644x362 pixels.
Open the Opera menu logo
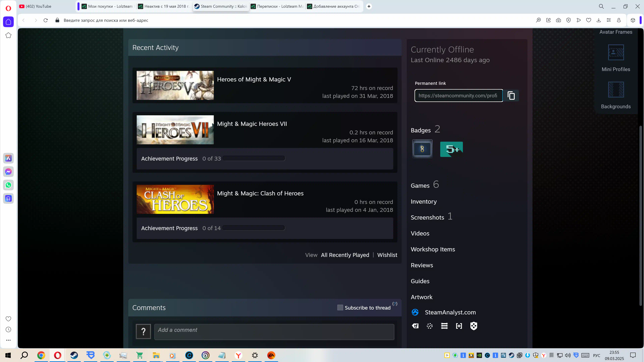coord(8,9)
